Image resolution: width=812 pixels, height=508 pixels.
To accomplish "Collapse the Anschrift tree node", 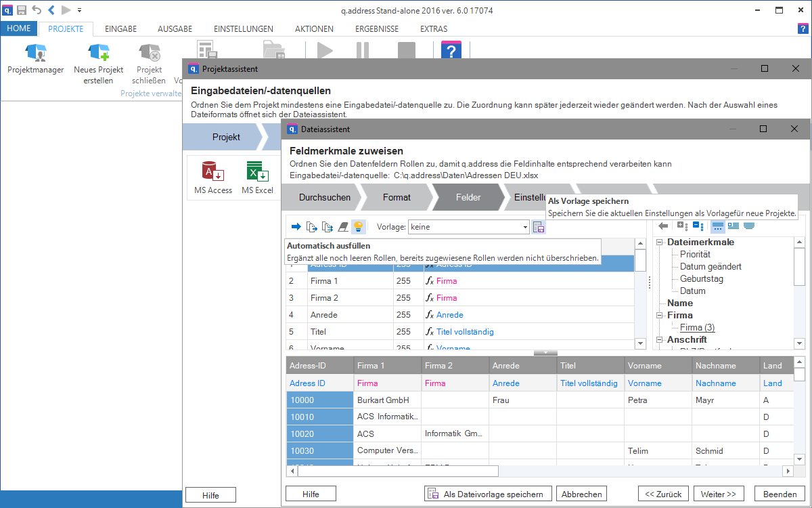I will pyautogui.click(x=660, y=339).
